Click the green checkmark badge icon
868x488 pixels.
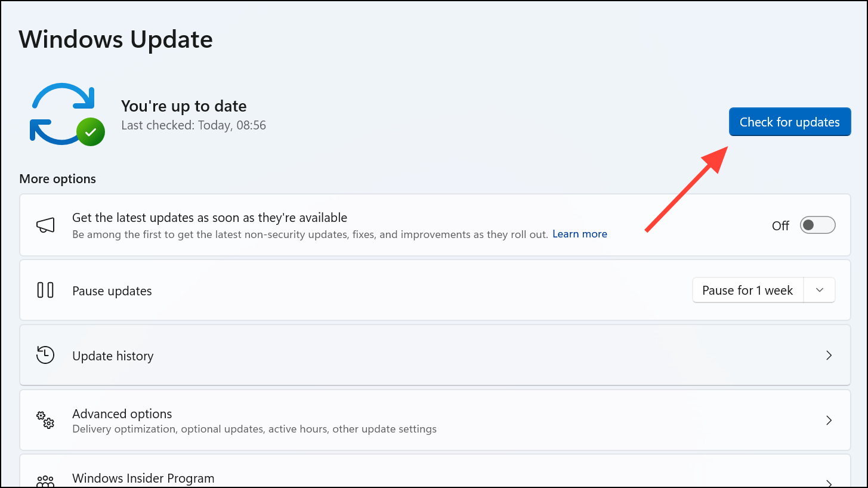91,132
